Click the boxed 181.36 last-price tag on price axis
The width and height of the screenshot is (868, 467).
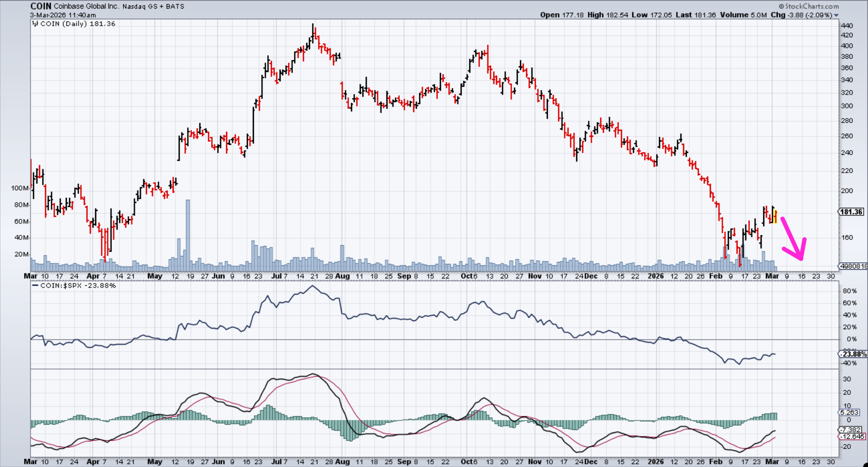[851, 212]
